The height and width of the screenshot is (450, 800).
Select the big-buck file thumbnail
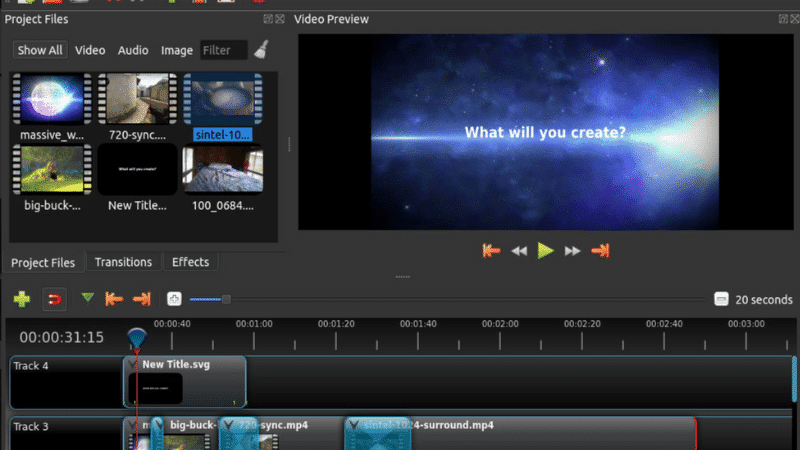coord(52,169)
